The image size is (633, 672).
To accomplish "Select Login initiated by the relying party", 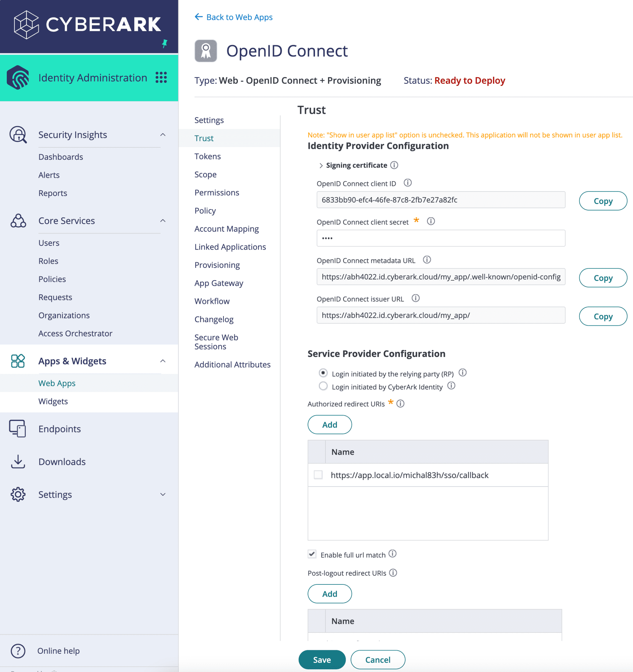I will coord(323,373).
